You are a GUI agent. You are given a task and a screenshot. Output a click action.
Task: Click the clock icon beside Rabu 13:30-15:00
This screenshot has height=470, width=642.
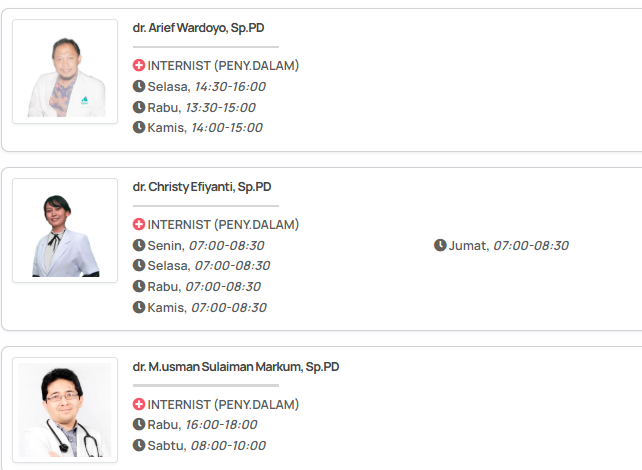click(x=139, y=107)
